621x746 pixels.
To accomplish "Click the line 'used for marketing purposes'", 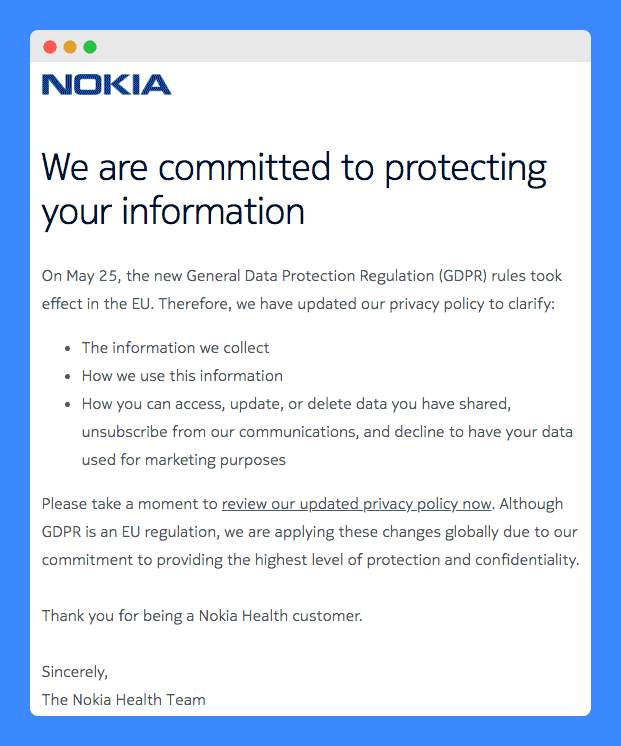I will point(184,460).
